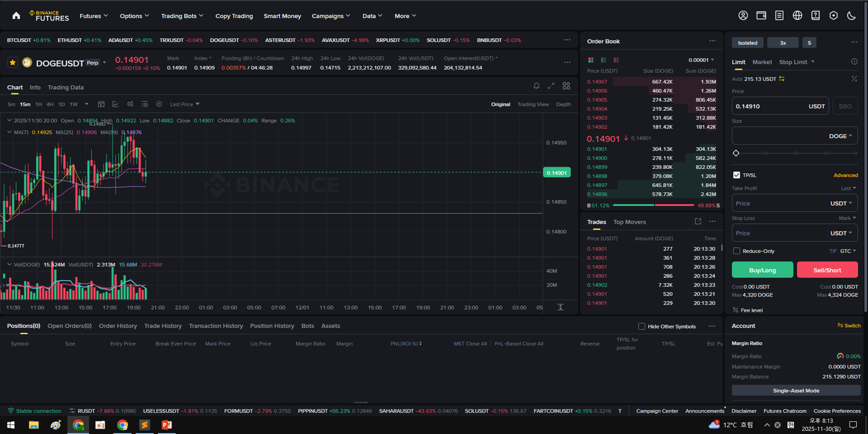Check Hide Other Symbols
This screenshot has width=868, height=434.
641,326
